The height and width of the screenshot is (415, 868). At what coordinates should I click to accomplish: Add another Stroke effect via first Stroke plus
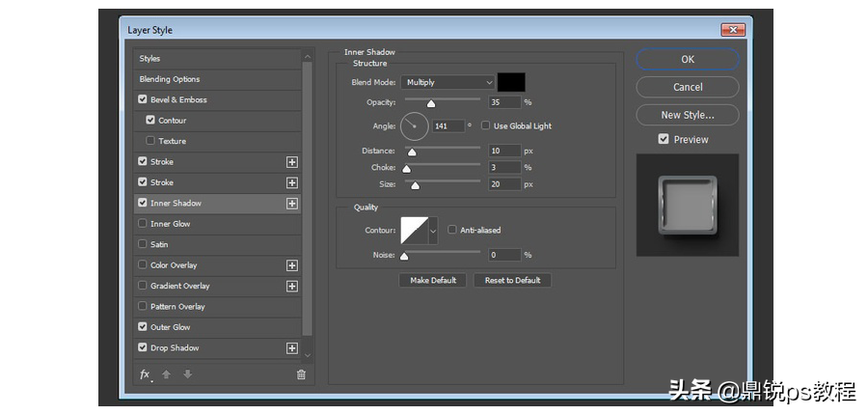pyautogui.click(x=291, y=162)
